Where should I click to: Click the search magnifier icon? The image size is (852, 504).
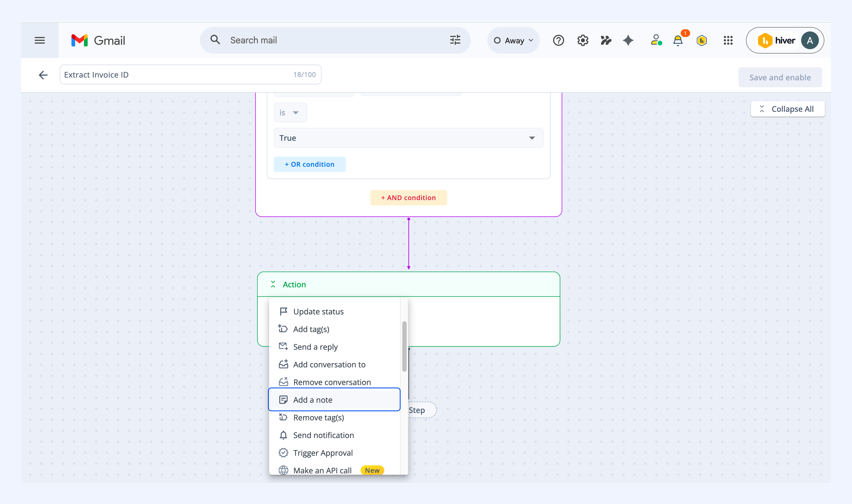tap(215, 40)
